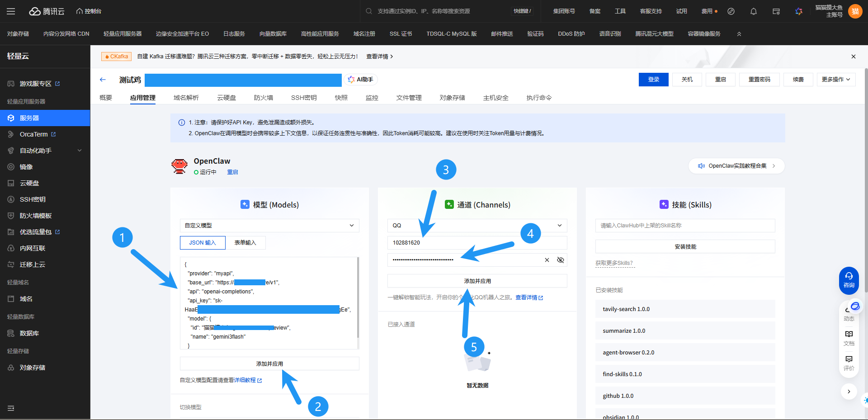Select the 云硬盘 tab
Screen dimensions: 868x420
(226, 98)
